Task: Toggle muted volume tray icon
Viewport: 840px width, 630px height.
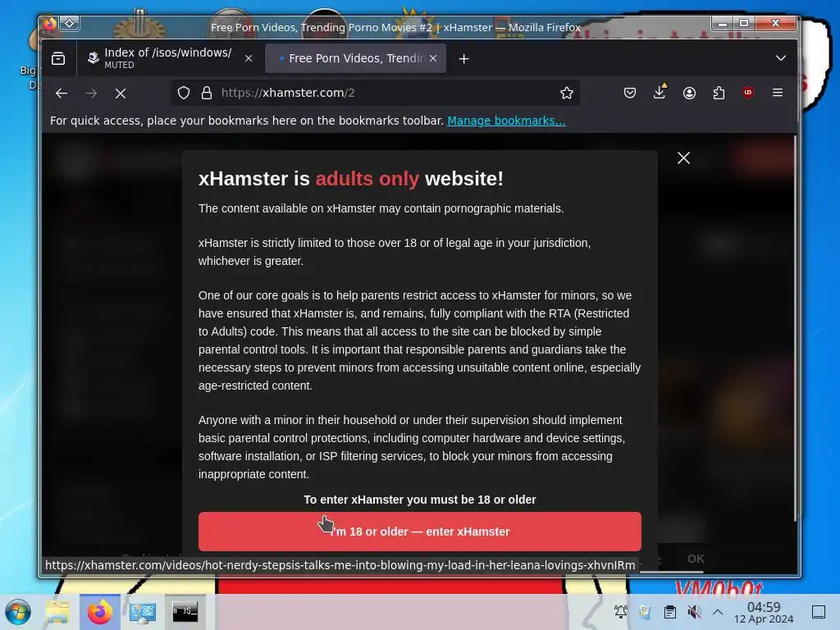Action: [x=694, y=612]
